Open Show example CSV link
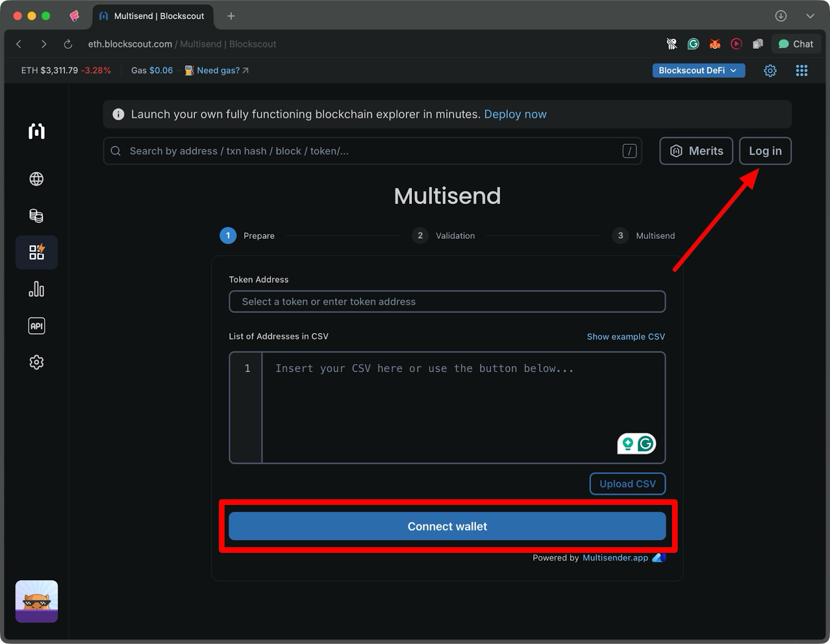 [x=626, y=336]
